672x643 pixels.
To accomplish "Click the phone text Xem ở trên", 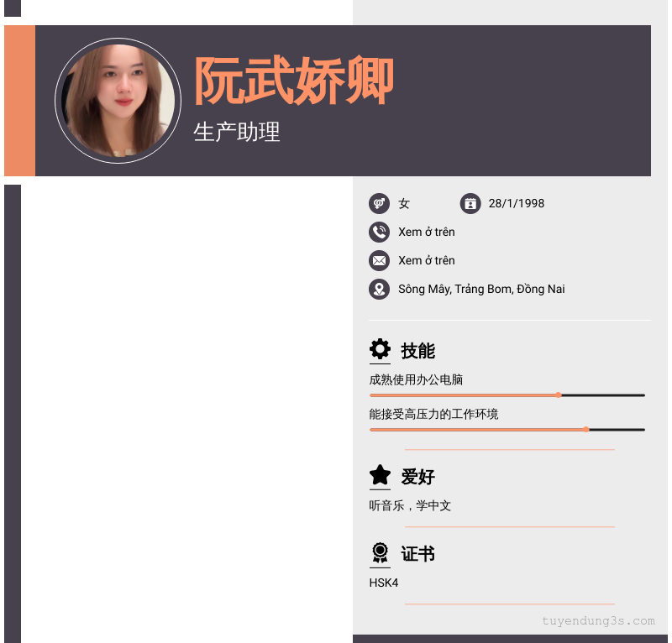I will (x=427, y=232).
